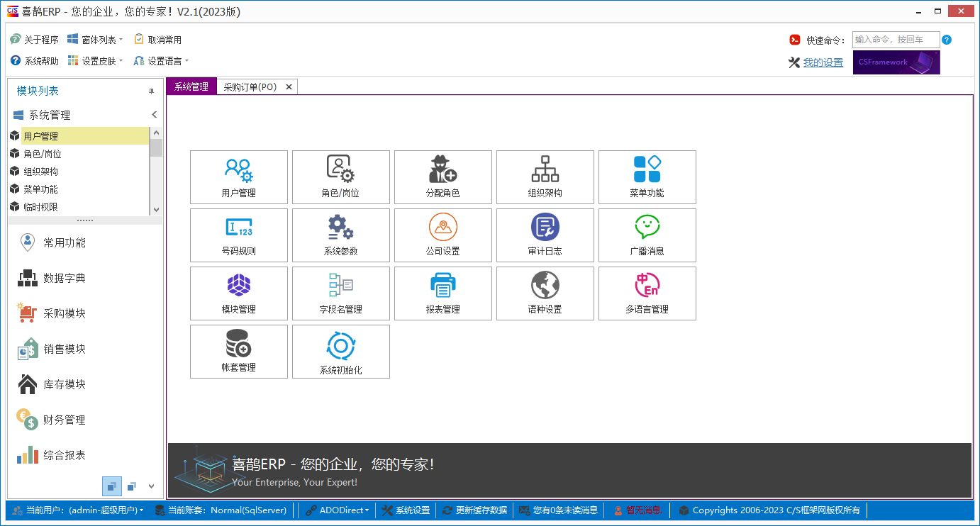The height and width of the screenshot is (526, 980).
Task: Toggle the pin on 模块列表 panel
Action: click(151, 91)
